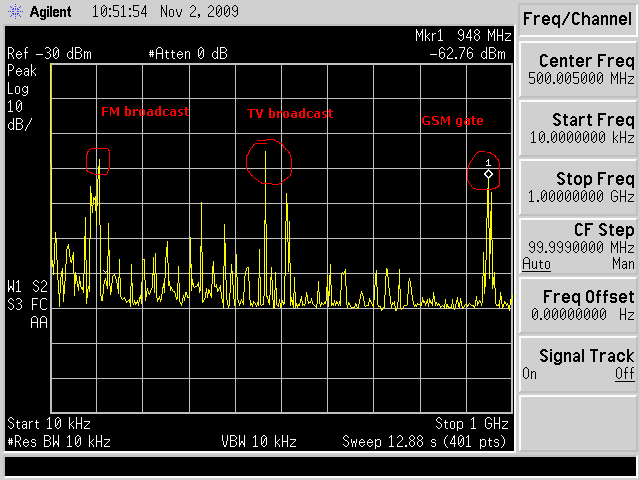Click the Ref -30 dBm label

(49, 54)
